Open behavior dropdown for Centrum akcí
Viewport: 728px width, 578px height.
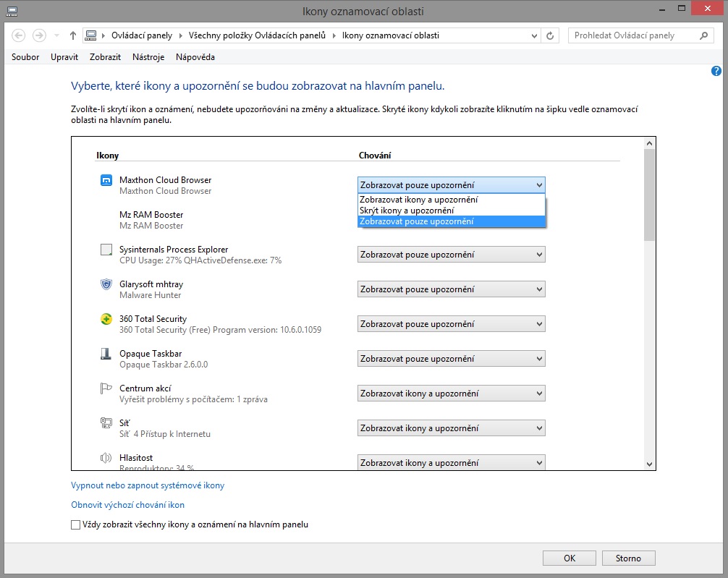point(452,394)
